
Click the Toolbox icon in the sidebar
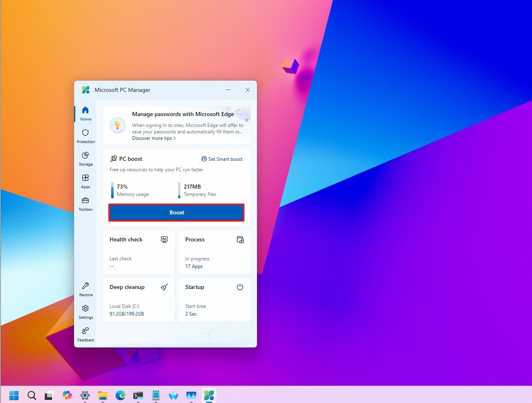click(x=85, y=204)
